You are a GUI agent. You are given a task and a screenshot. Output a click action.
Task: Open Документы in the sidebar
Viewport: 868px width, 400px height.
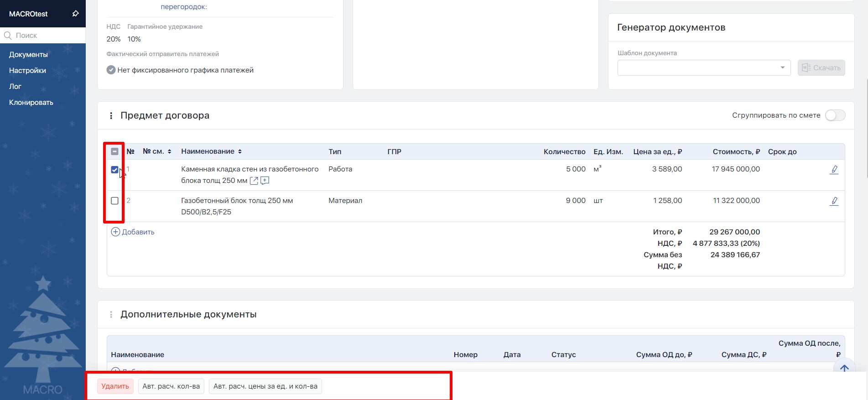[x=28, y=54]
